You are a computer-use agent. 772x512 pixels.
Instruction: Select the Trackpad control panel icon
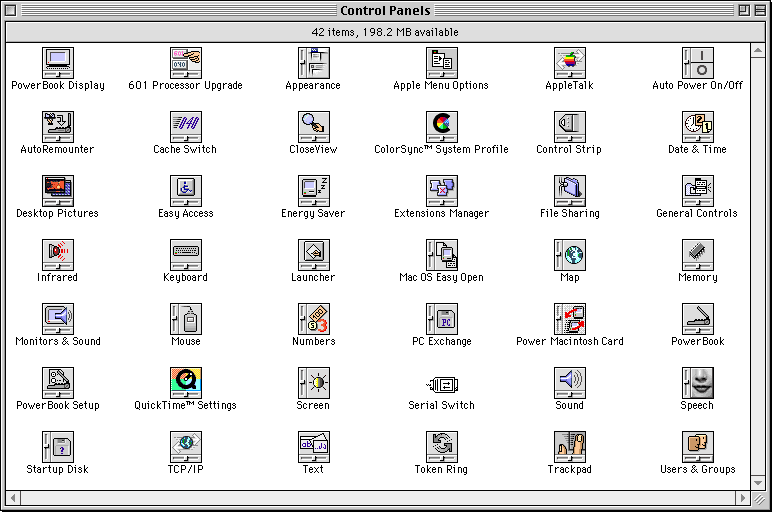(569, 447)
